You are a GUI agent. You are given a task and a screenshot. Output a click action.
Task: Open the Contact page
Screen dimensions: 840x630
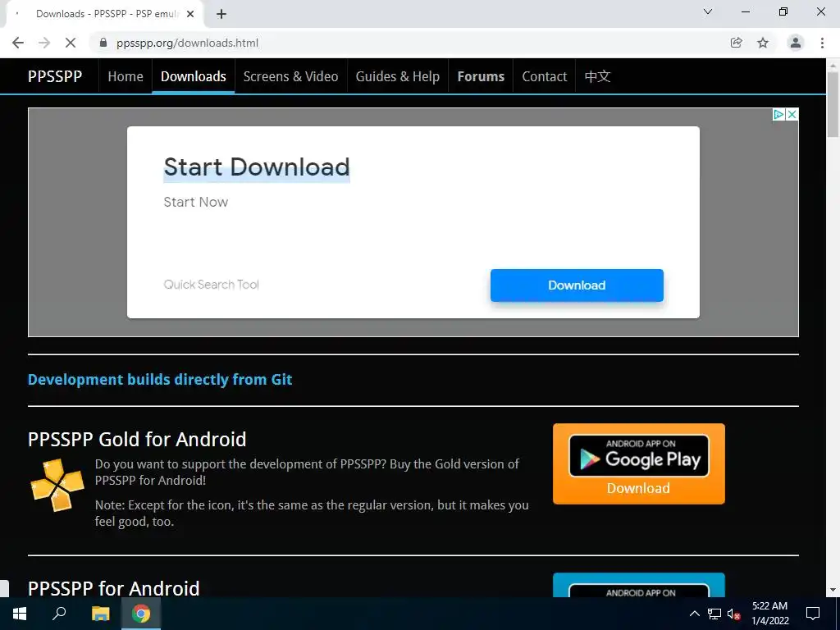coord(545,76)
